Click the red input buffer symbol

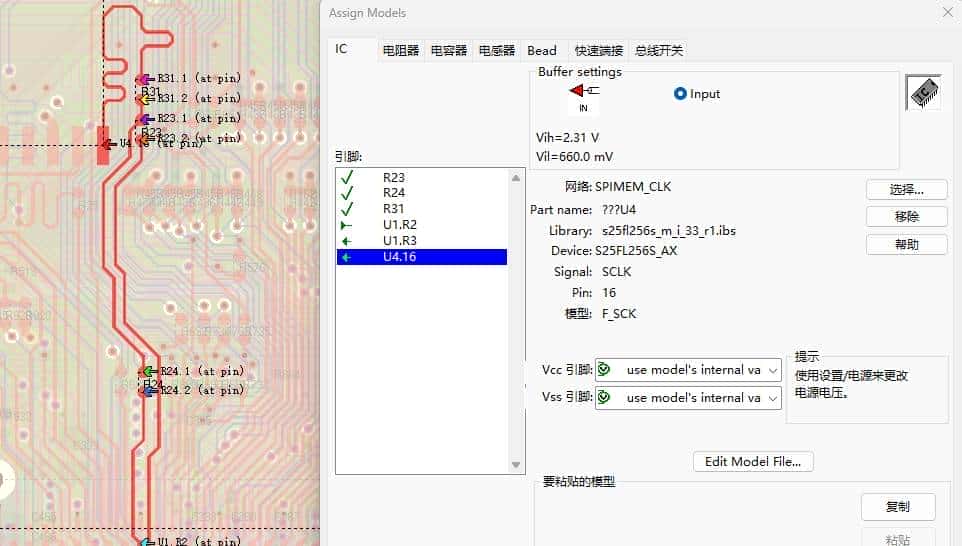[x=583, y=91]
